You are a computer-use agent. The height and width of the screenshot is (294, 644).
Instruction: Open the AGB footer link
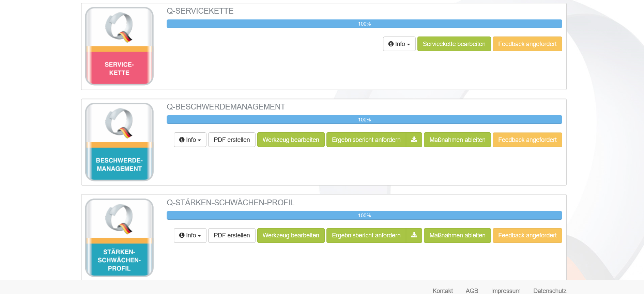tap(472, 291)
